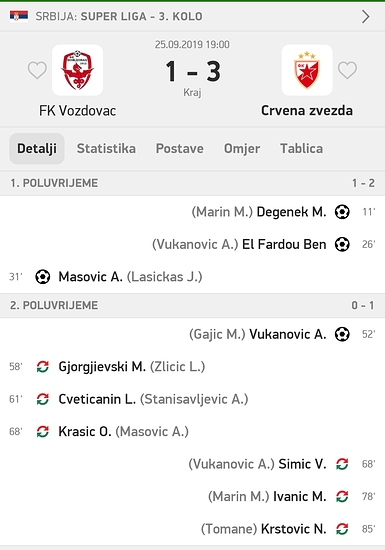Select the Detalji tab
385x550 pixels.
37,148
